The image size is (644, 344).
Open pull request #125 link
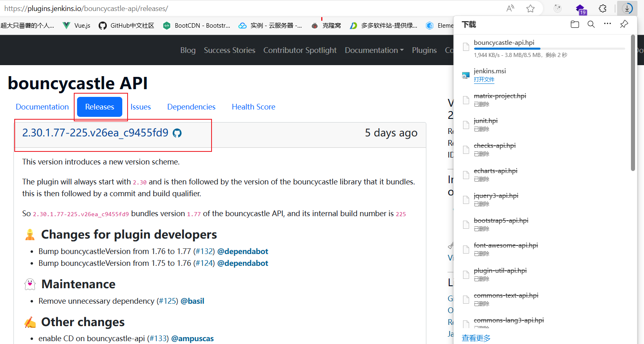coord(168,301)
